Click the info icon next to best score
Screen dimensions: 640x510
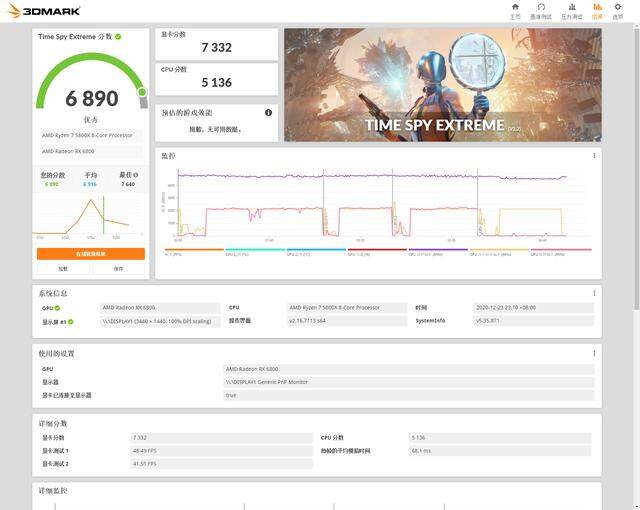tap(136, 175)
